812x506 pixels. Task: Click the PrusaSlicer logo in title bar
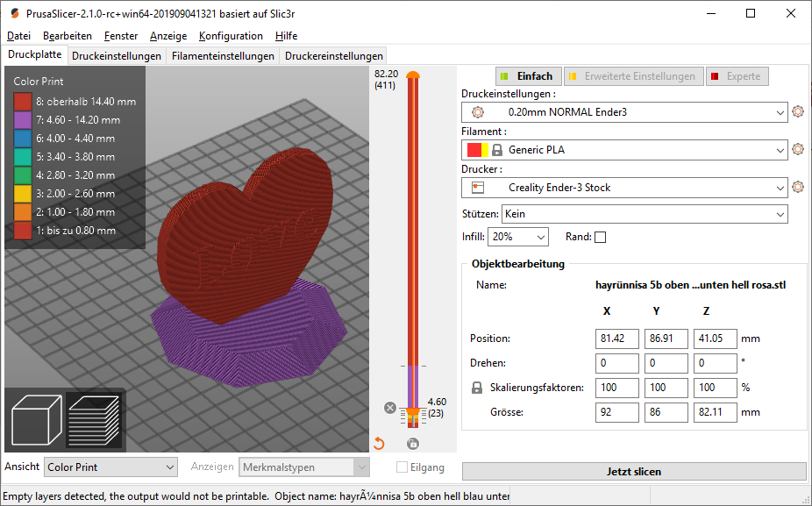(15, 13)
